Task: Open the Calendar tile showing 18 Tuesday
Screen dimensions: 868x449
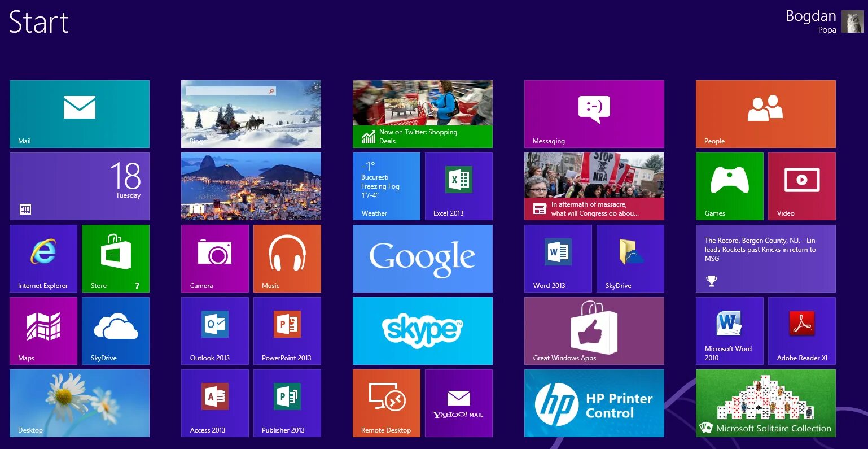Action: (x=80, y=186)
